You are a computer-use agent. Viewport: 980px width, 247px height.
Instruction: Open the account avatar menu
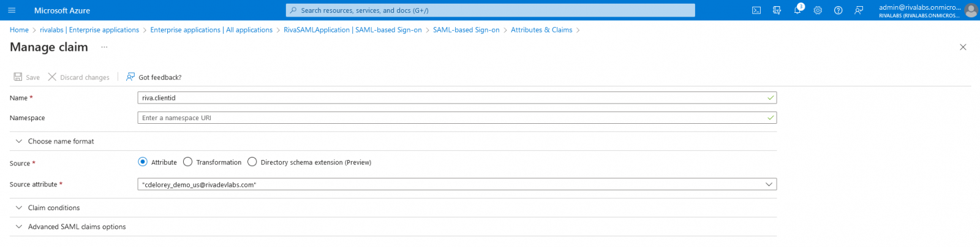click(971, 10)
